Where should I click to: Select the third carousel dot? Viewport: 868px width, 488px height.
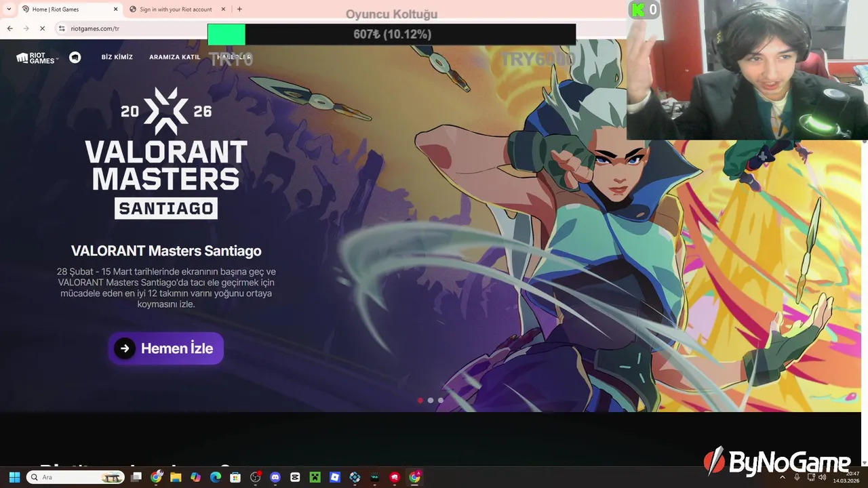pos(441,401)
